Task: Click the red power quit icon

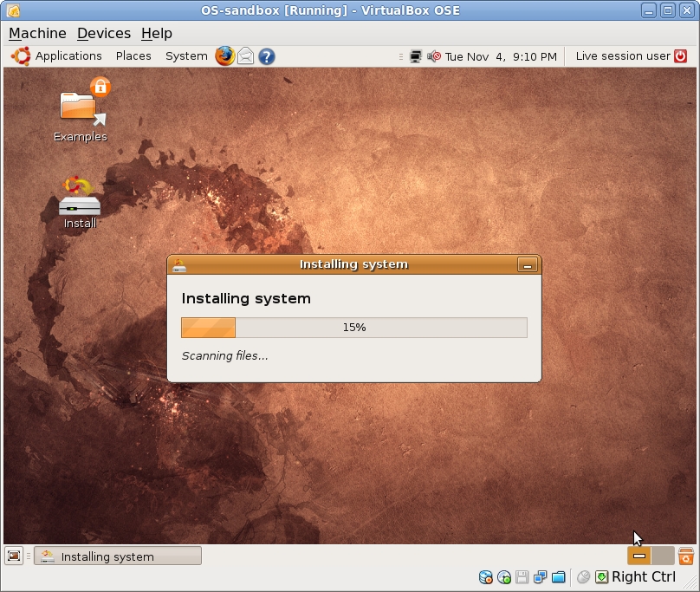Action: [680, 56]
